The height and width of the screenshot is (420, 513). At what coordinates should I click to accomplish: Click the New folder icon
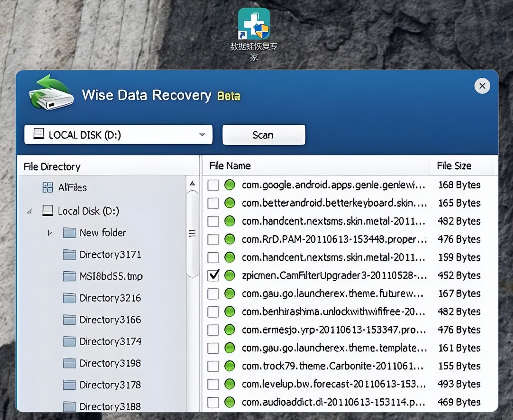click(69, 233)
